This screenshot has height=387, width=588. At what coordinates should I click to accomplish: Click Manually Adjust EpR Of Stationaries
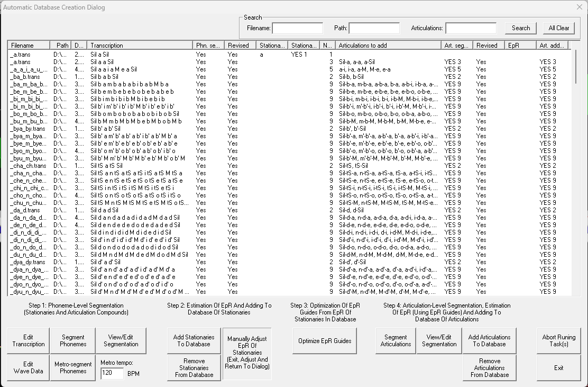(247, 353)
